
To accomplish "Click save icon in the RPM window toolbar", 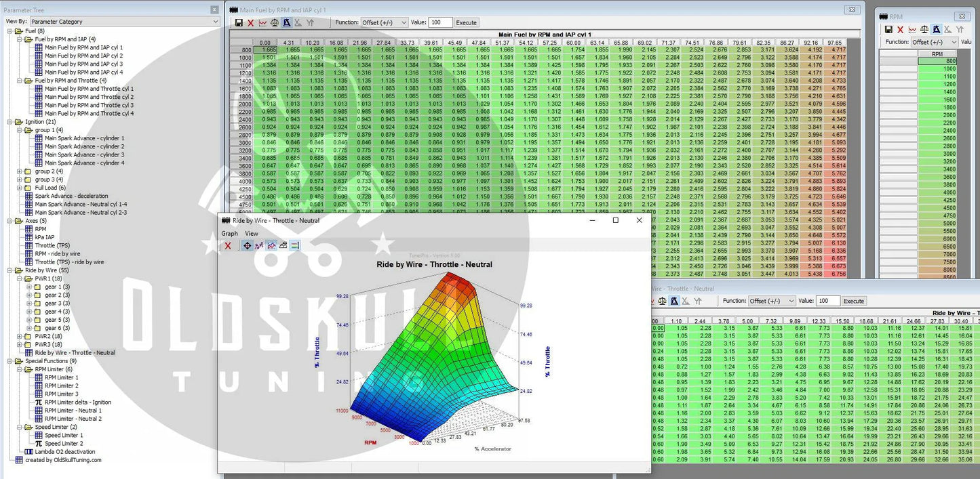I will coord(888,29).
